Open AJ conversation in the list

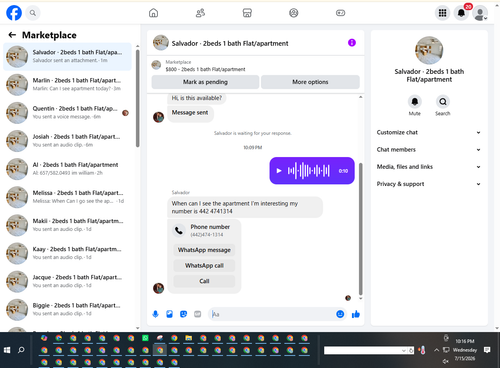tap(67, 169)
